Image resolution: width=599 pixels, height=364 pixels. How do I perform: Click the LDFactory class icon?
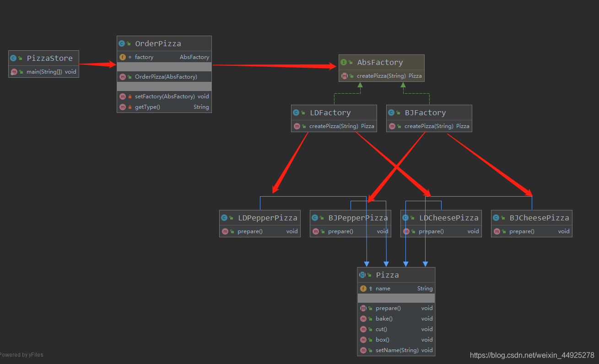(x=296, y=112)
